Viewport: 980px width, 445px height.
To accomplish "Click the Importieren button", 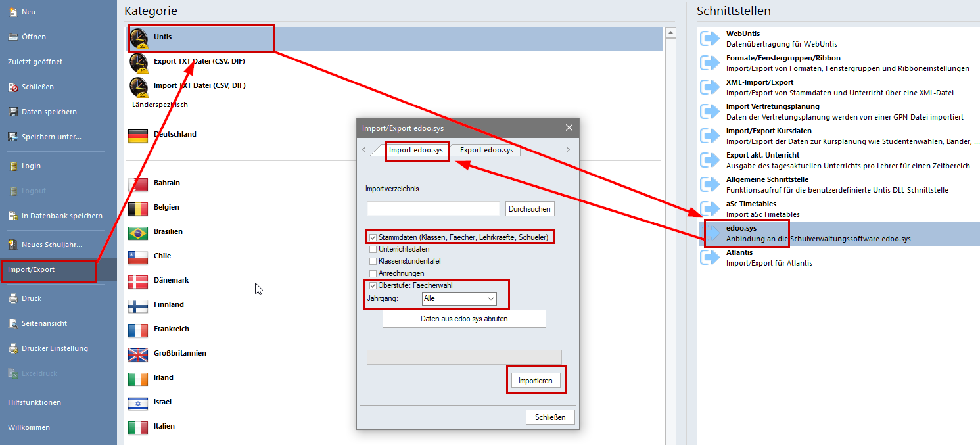I will [536, 381].
